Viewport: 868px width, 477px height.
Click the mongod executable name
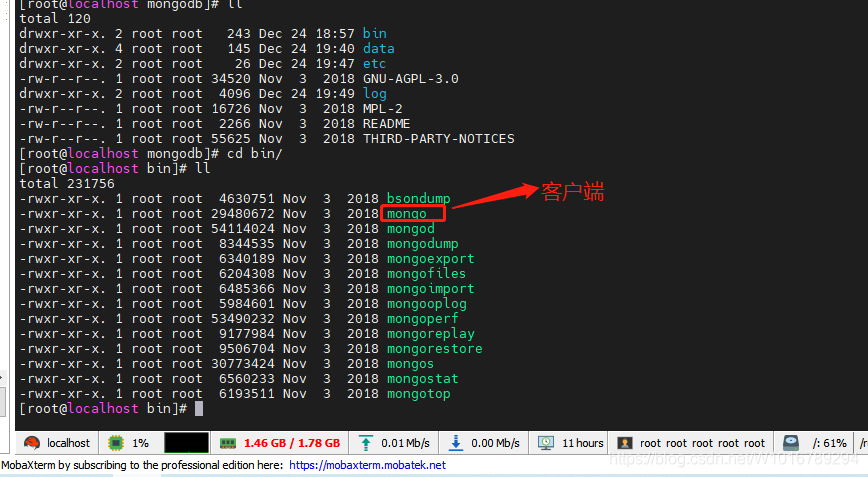pyautogui.click(x=411, y=229)
